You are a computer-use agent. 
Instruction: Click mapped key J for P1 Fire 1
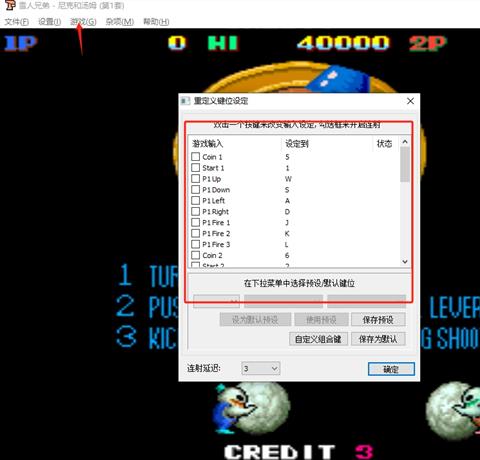click(x=287, y=223)
